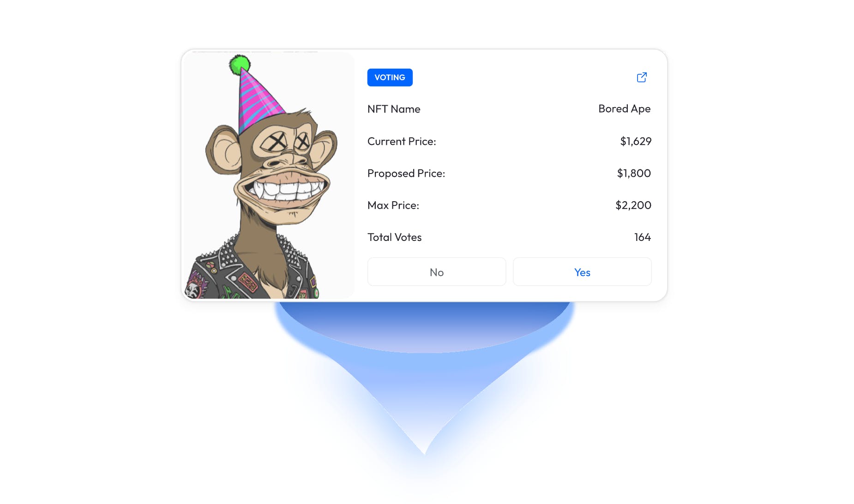
Task: Vote No on the proposed price
Action: point(437,272)
